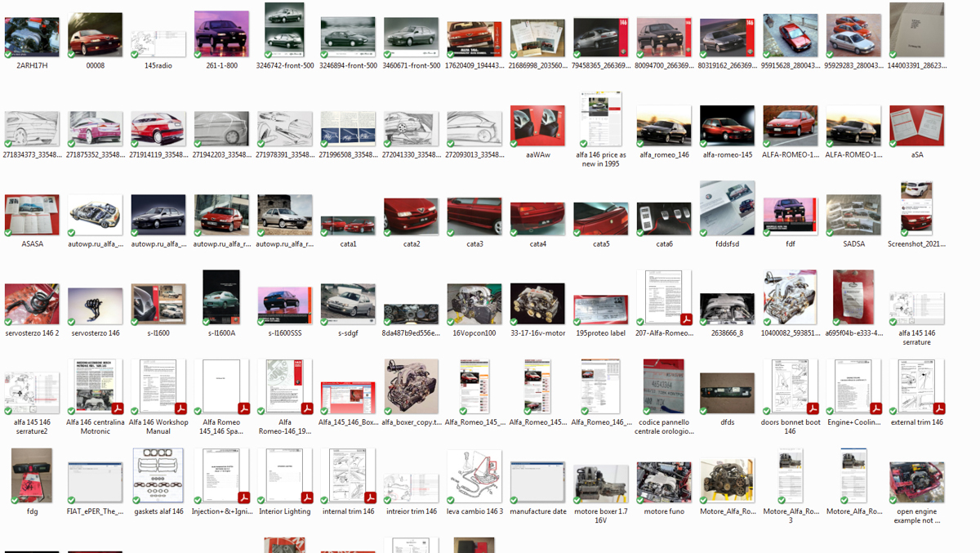Select the 3246742-front-500 image thumbnail

point(284,30)
